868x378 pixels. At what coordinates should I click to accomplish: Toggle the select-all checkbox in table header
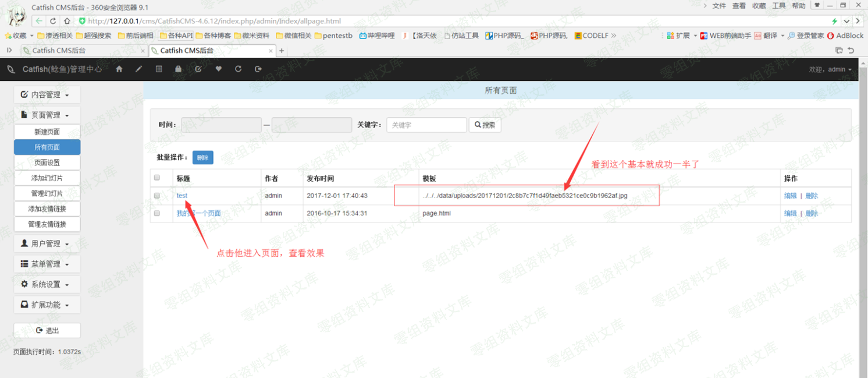tap(156, 178)
